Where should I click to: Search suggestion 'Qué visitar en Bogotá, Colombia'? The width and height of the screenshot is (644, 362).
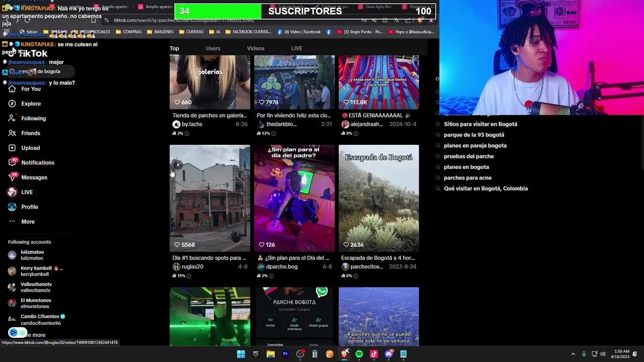coord(486,189)
